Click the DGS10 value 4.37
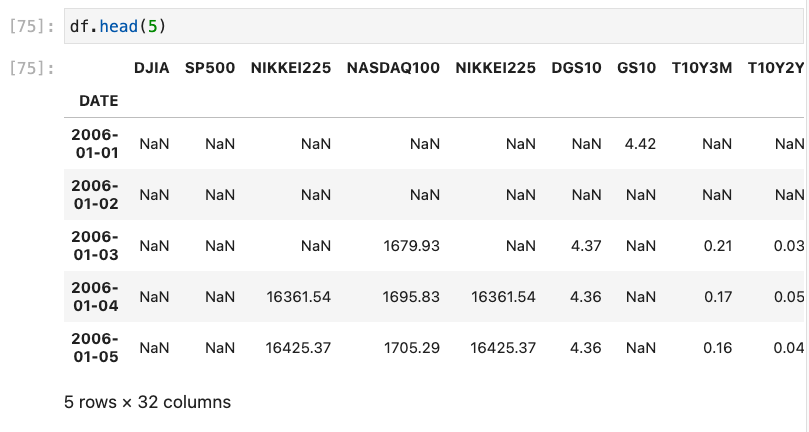Viewport: 809px width, 432px height. point(585,246)
